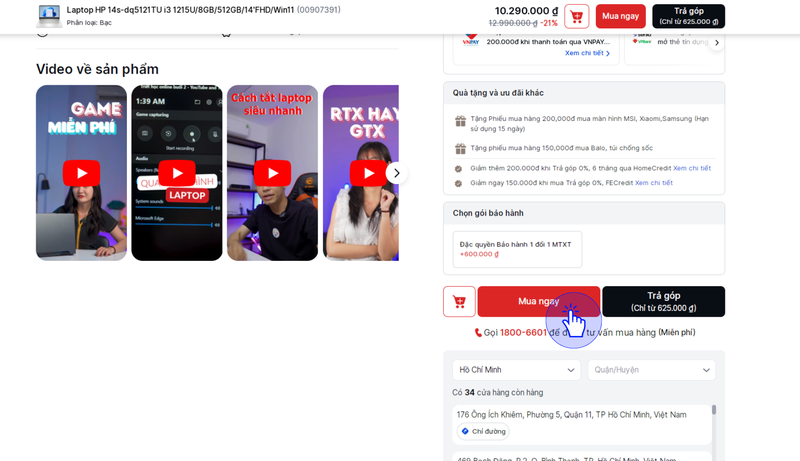Show next videos with carousel arrow
Image resolution: width=800 pixels, height=461 pixels.
tap(396, 173)
